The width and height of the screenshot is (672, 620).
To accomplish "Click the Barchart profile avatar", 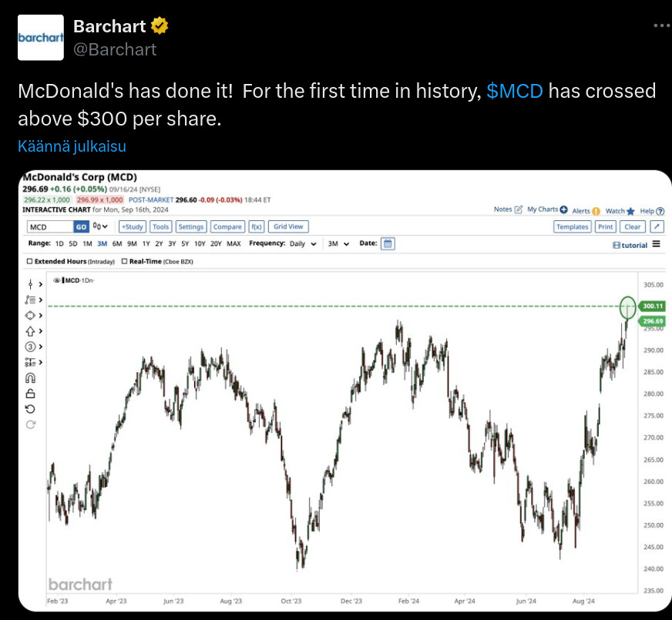I will pos(41,37).
